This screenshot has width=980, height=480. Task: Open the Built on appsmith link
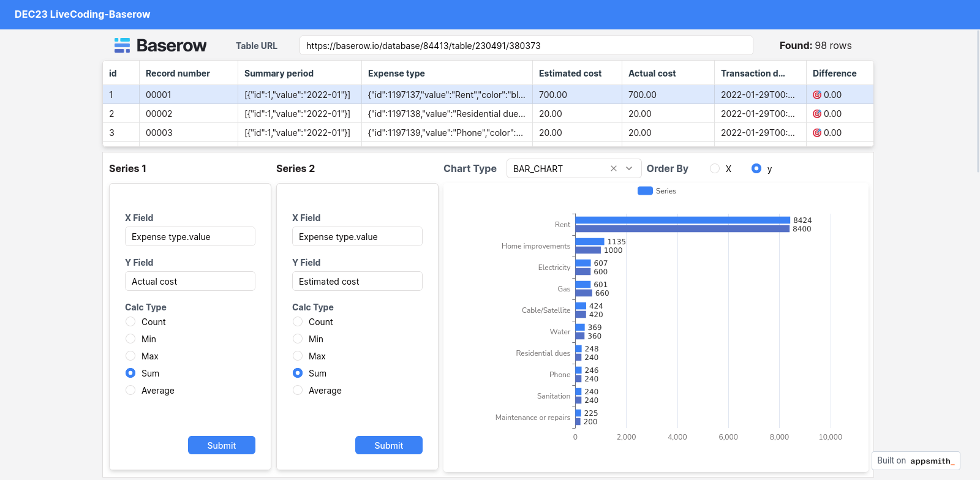915,461
